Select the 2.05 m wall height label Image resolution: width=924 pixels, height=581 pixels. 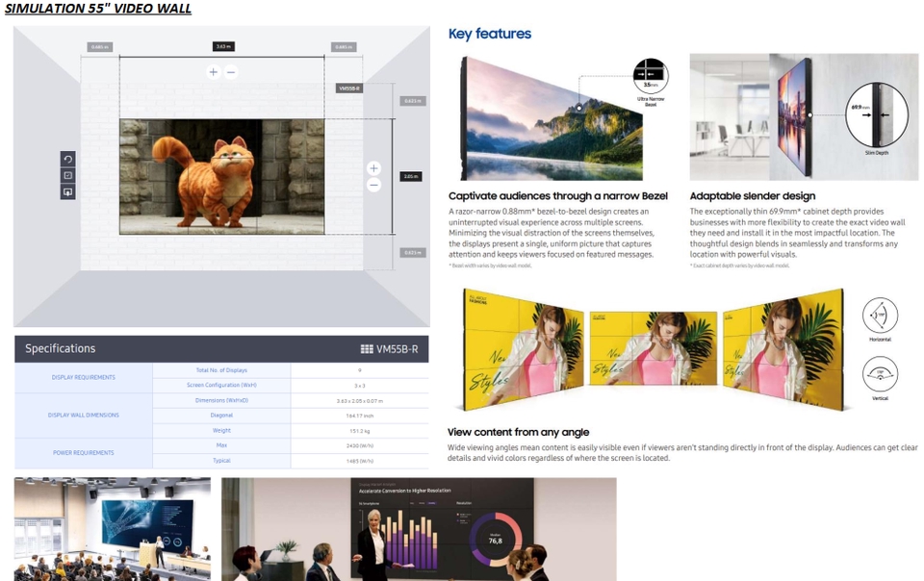(411, 177)
